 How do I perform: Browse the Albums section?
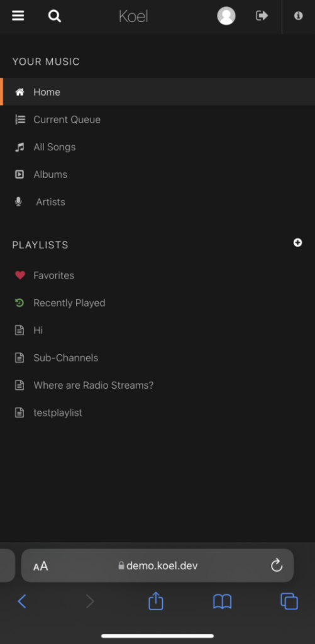(x=158, y=175)
